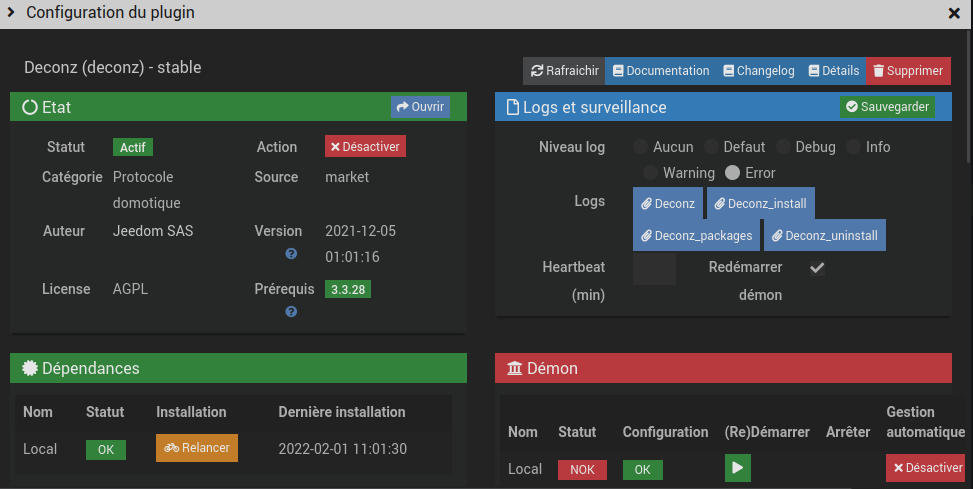Click the 'market' source value
This screenshot has width=973, height=489.
[x=347, y=177]
